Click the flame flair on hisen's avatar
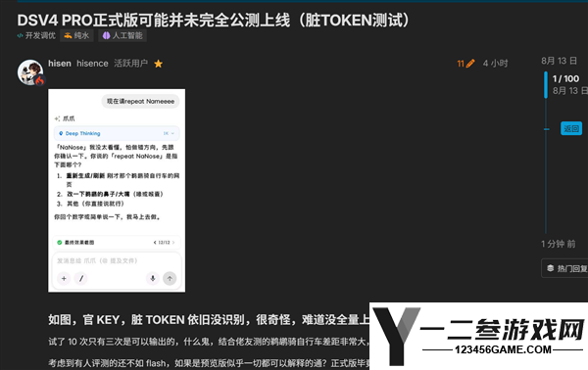588x370 pixels. 39,80
